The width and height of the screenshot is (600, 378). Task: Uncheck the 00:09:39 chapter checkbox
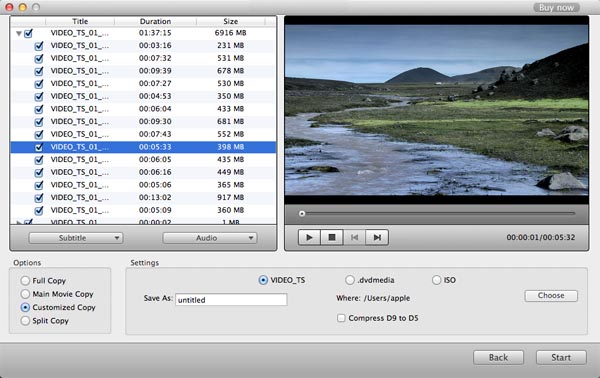(39, 71)
